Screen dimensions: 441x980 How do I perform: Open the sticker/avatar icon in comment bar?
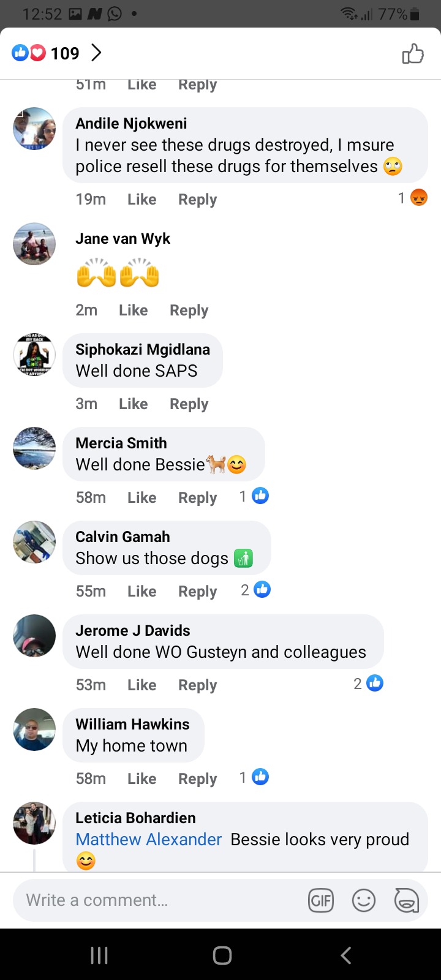tap(406, 900)
